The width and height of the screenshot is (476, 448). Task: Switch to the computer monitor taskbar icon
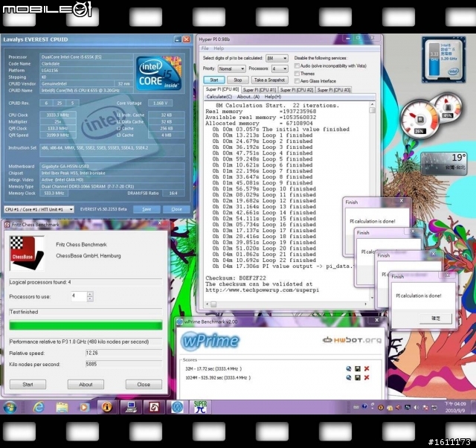click(131, 407)
